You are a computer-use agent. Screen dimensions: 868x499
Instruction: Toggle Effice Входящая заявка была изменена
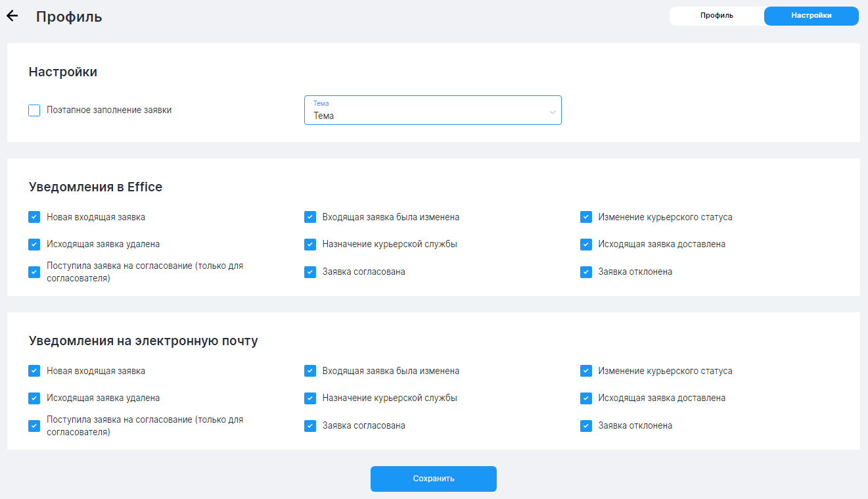point(310,217)
